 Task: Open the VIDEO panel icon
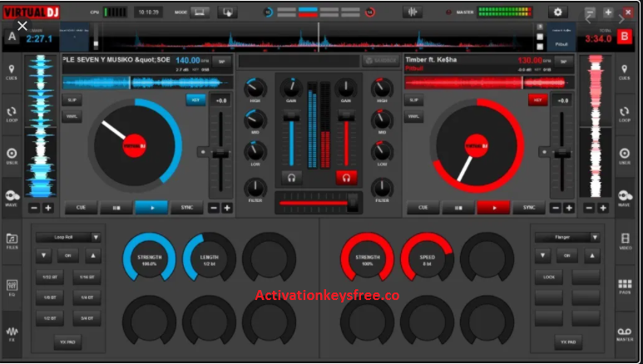click(x=625, y=241)
